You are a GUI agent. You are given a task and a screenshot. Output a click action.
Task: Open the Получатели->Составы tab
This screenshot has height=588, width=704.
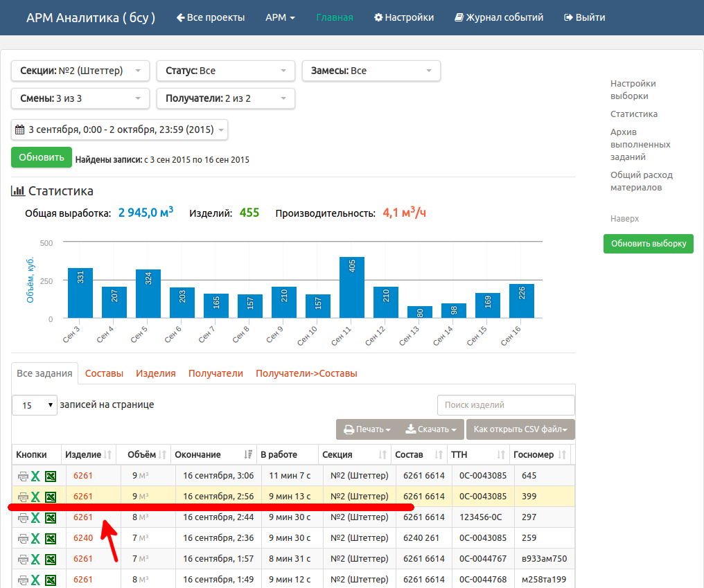[306, 373]
